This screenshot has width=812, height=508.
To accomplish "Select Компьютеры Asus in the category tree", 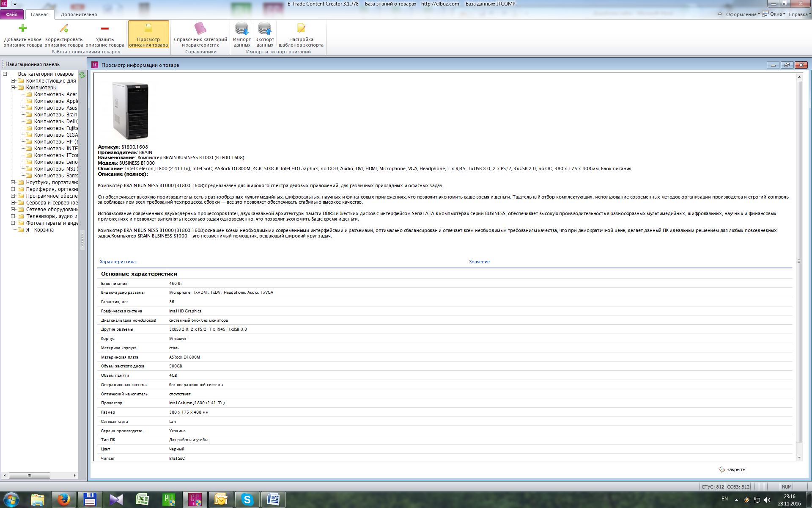I will pyautogui.click(x=55, y=108).
